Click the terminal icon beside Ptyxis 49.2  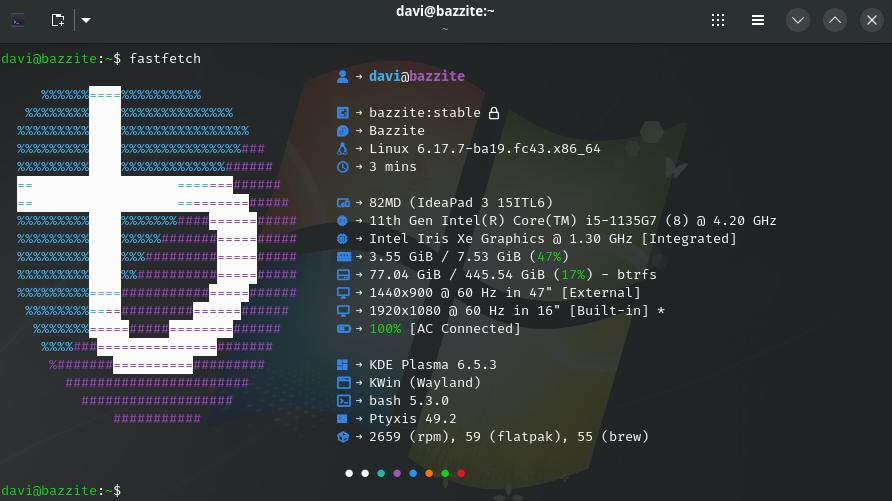[x=342, y=419]
